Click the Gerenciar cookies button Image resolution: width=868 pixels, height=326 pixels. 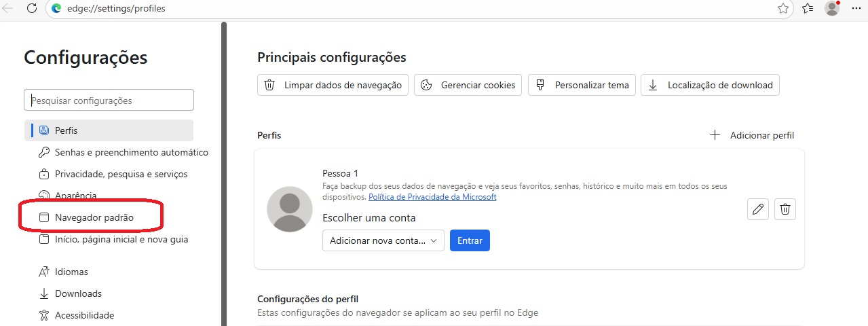(x=468, y=85)
